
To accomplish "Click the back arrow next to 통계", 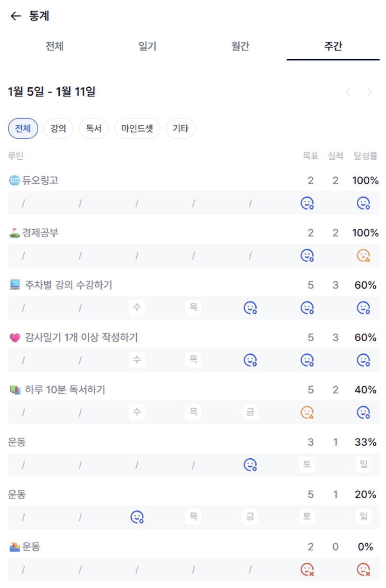I will (x=16, y=16).
